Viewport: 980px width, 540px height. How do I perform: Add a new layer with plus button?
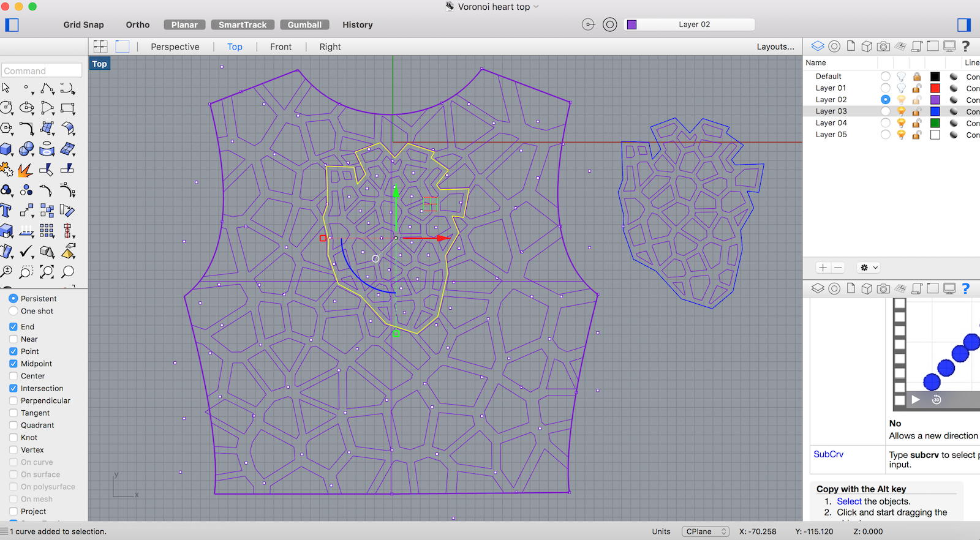point(823,268)
